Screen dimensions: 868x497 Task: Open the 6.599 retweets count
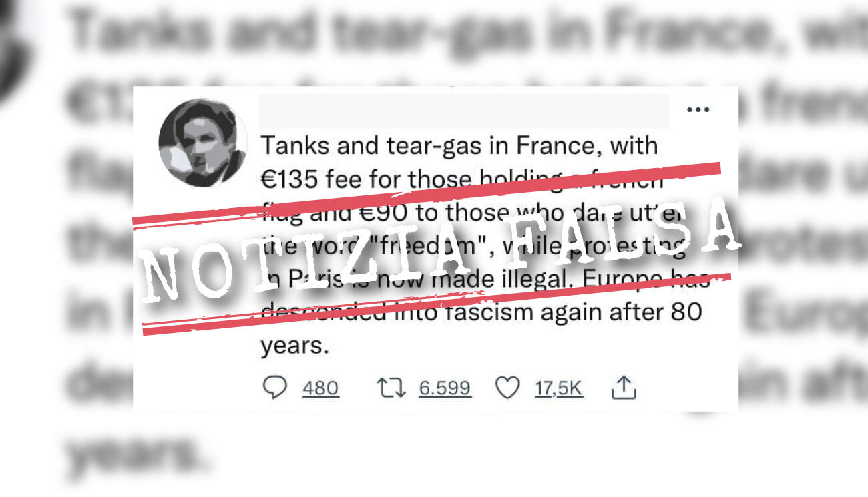[x=445, y=388]
